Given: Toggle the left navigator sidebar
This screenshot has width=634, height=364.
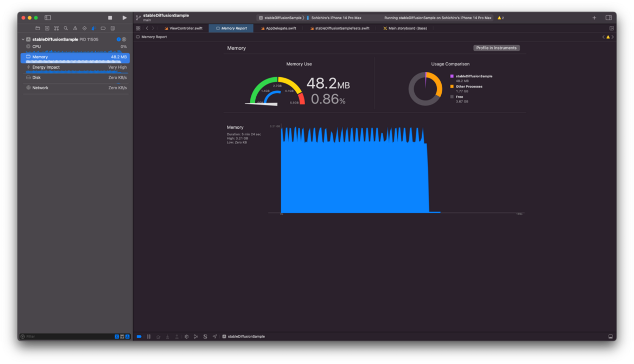Looking at the screenshot, I should tap(48, 18).
